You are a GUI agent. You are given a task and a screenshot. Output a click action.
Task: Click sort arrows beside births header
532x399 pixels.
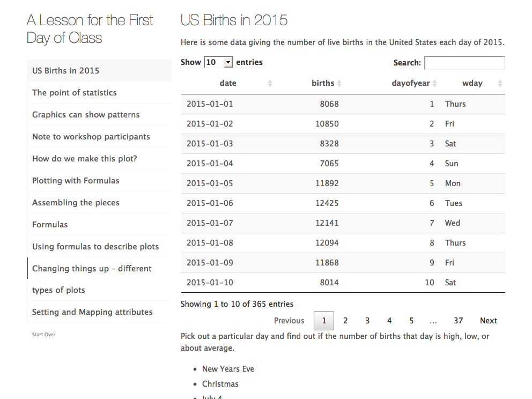(x=339, y=84)
